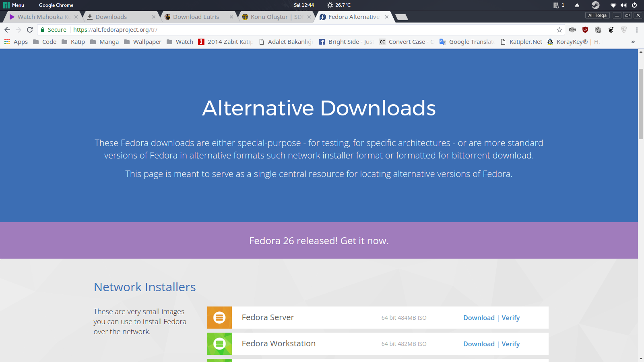Click the Fedora Workstation green icon
The height and width of the screenshot is (362, 644).
tap(219, 344)
